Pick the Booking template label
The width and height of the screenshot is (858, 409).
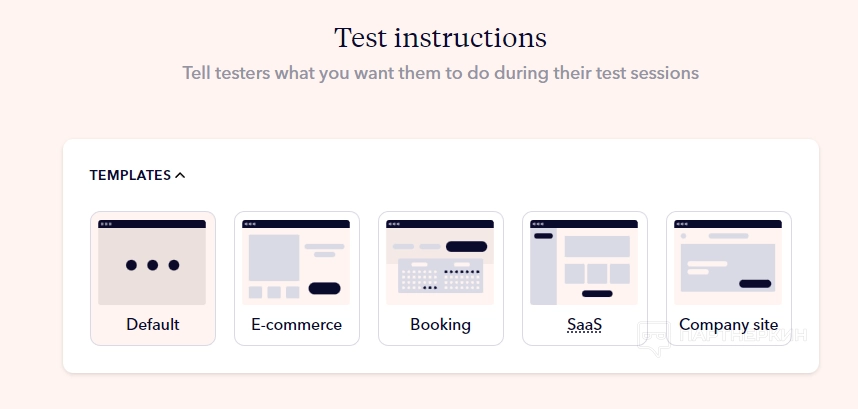(440, 325)
